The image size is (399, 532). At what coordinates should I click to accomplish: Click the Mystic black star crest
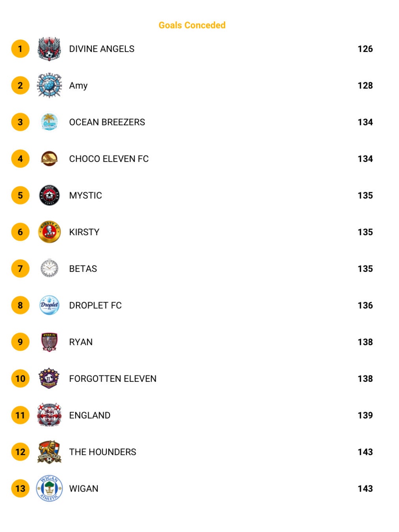pos(49,195)
